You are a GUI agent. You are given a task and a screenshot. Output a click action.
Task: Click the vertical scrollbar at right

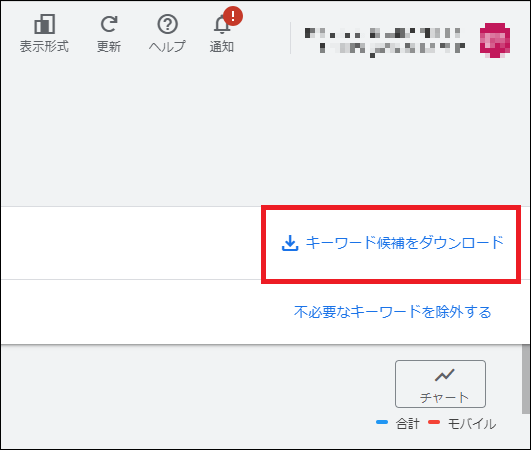tap(526, 379)
